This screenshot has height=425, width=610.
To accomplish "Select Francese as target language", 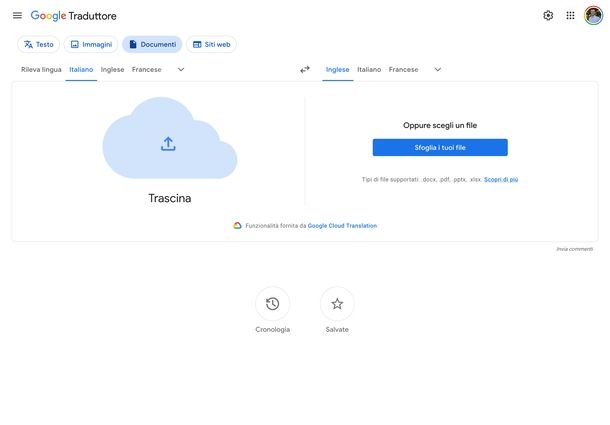I will click(403, 70).
